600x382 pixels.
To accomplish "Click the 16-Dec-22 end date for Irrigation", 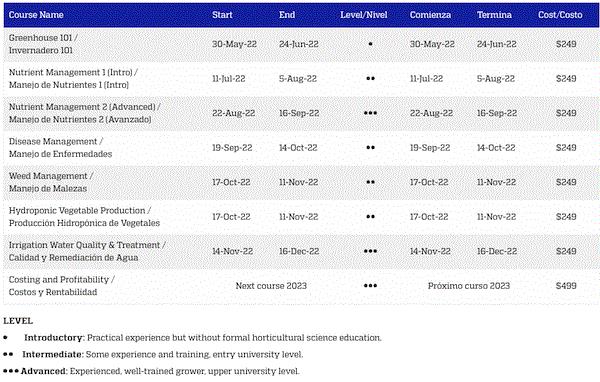I will (299, 251).
